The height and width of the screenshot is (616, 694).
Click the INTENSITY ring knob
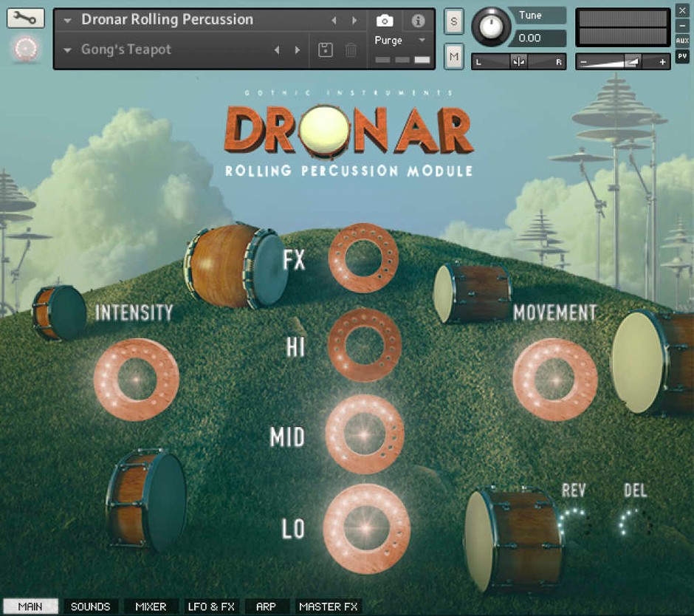(137, 380)
